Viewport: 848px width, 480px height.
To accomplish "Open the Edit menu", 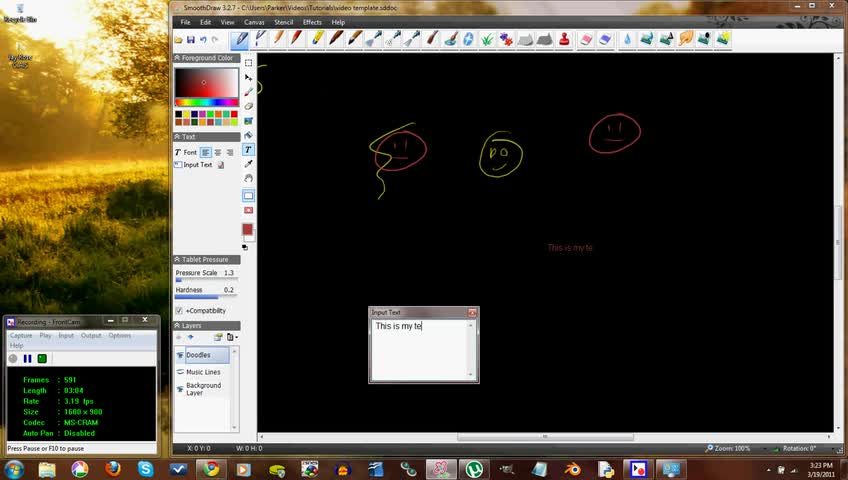I will pyautogui.click(x=206, y=22).
